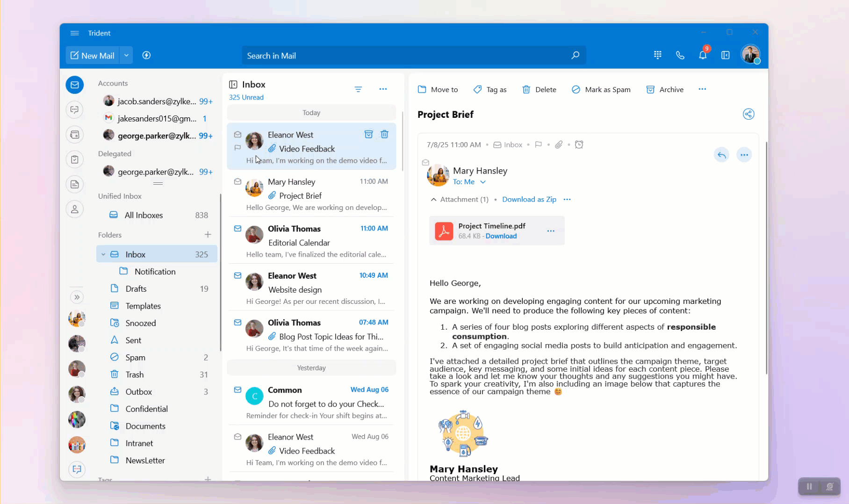Open the hamburger menu beside Trident

pyautogui.click(x=74, y=33)
